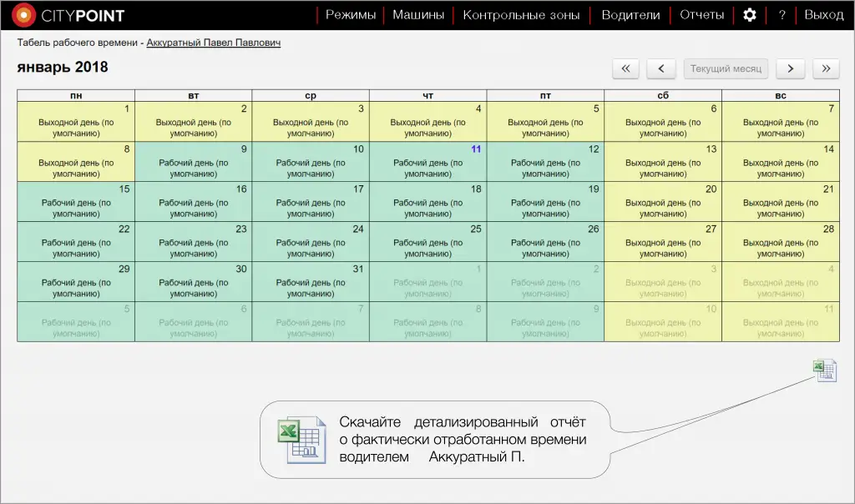
Task: Open the Отчеты menu
Action: click(x=701, y=15)
